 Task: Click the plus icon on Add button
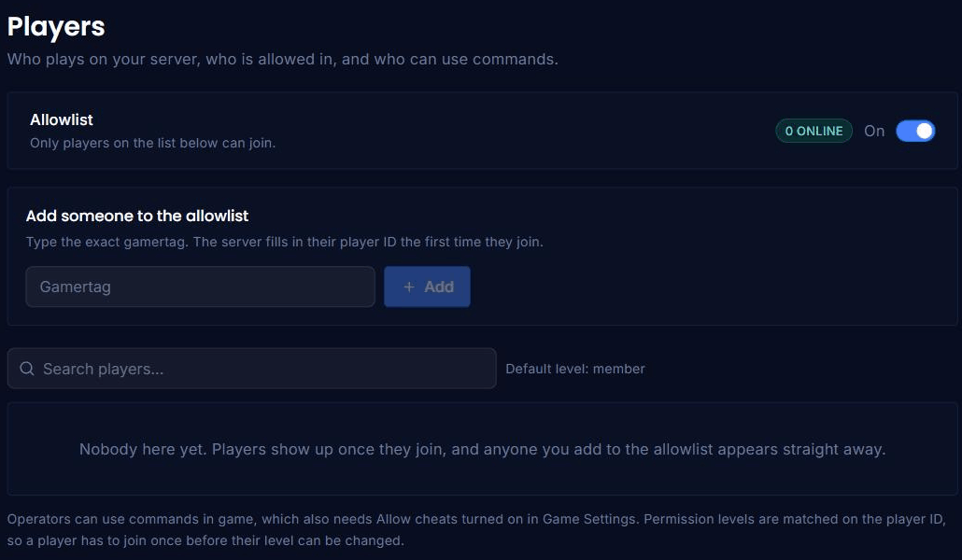(x=408, y=287)
